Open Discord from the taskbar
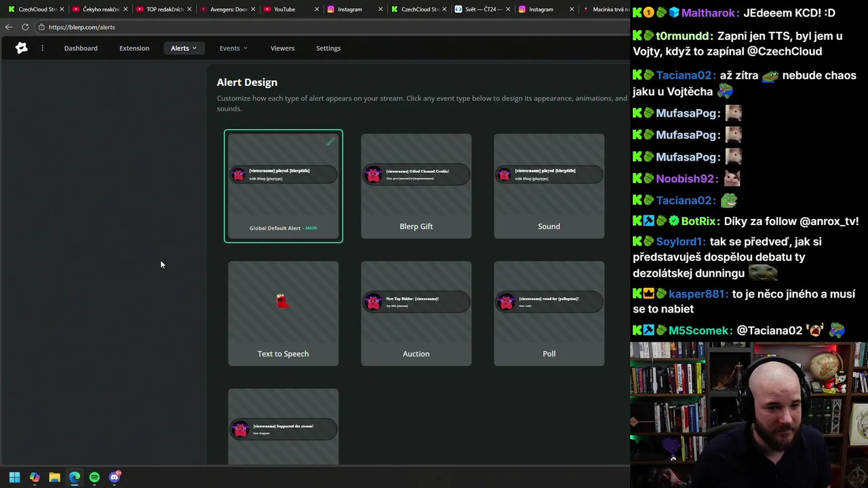The height and width of the screenshot is (488, 868). (115, 477)
